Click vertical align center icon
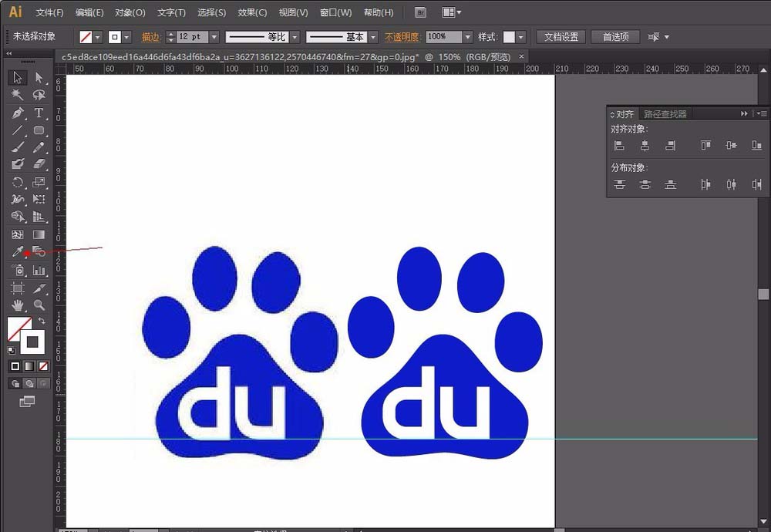Viewport: 771px width, 532px height. (731, 146)
